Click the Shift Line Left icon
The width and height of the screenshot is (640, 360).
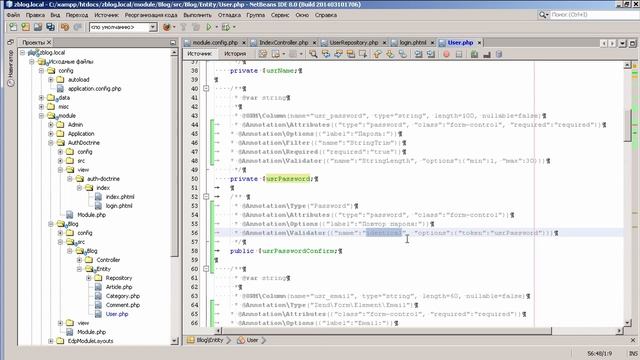[418, 54]
